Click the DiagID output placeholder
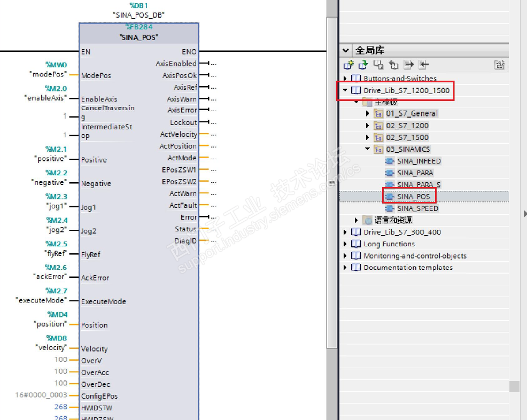 tap(213, 241)
